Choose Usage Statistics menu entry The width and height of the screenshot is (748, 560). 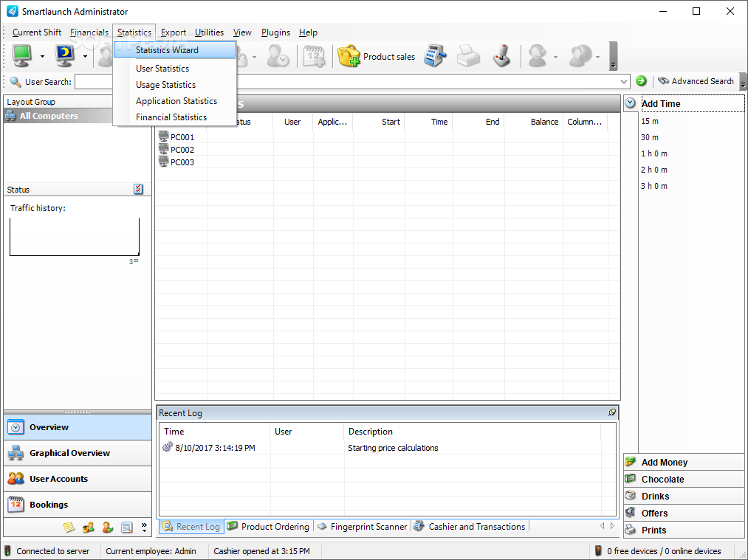174,85
